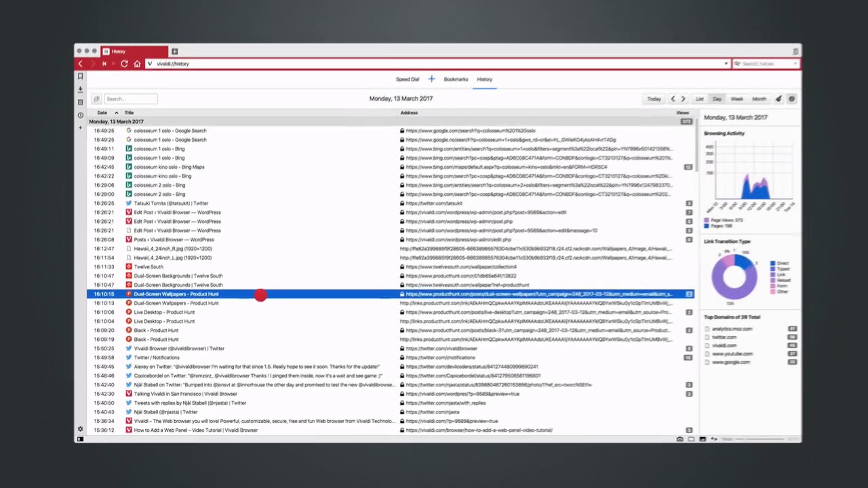Image resolution: width=868 pixels, height=488 pixels.
Task: Adjust the zoom slider in status bar
Action: point(761,439)
